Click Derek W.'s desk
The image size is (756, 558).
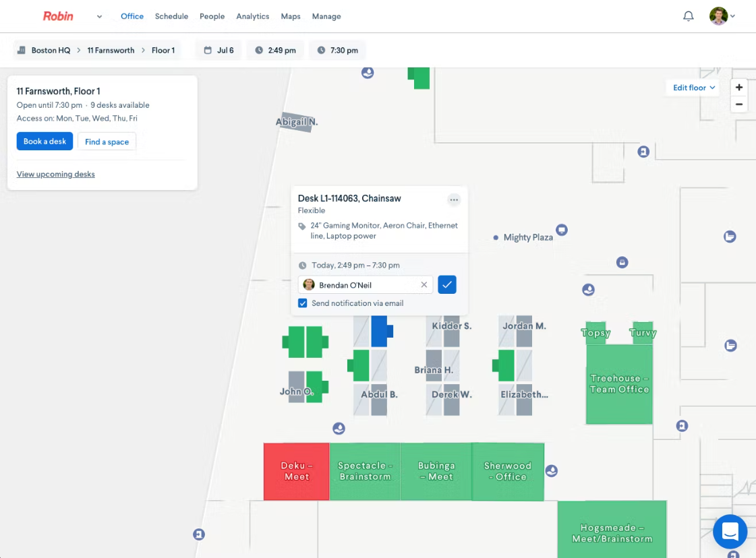pos(451,400)
